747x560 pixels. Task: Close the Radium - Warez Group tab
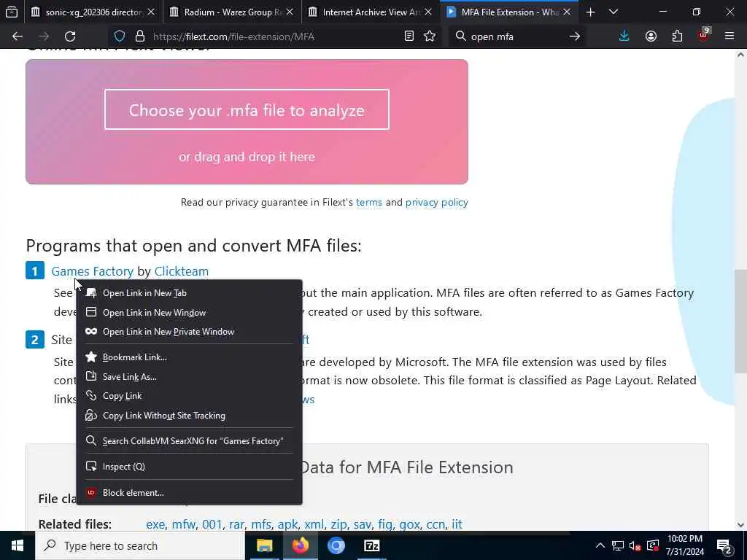(x=290, y=12)
